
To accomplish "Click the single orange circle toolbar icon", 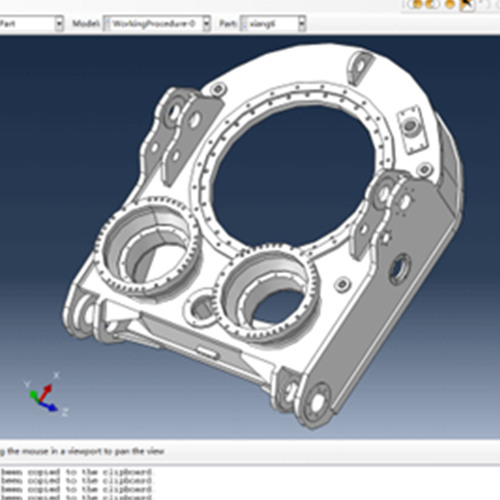I will click(450, 4).
